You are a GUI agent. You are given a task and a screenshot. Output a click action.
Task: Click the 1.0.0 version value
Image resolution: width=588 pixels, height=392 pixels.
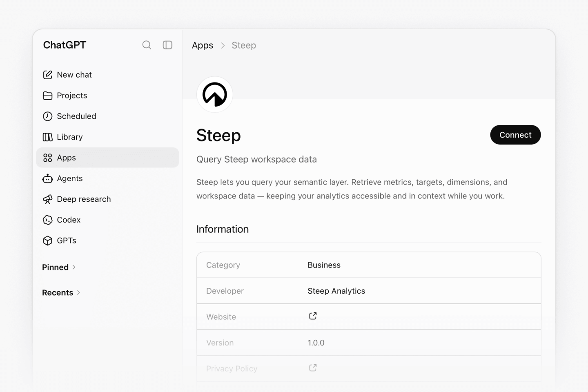316,343
